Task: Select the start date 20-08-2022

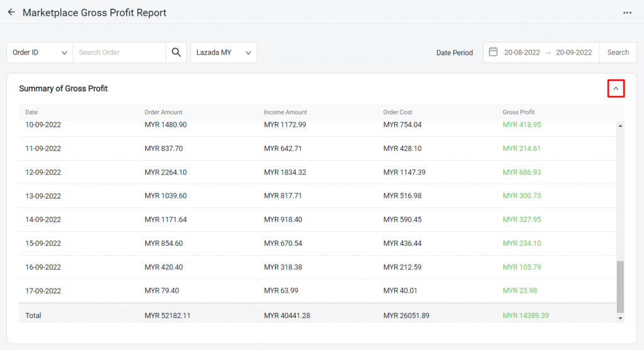Action: coord(522,53)
